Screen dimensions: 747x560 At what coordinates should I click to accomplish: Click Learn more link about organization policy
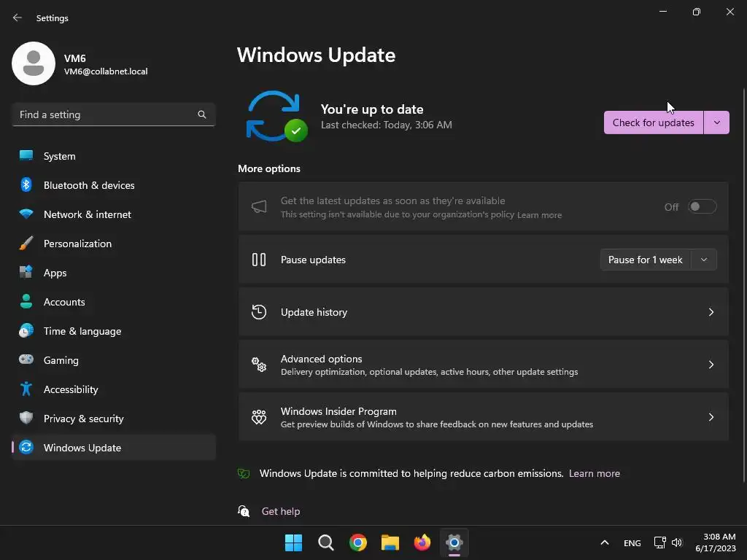(x=539, y=215)
